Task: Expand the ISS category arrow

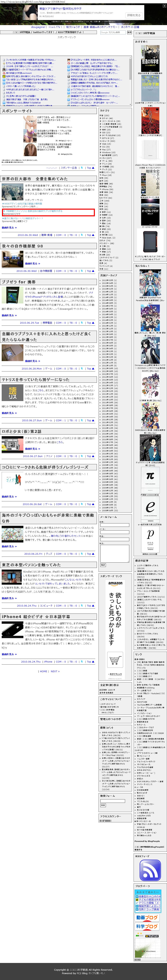Action: pos(101,132)
